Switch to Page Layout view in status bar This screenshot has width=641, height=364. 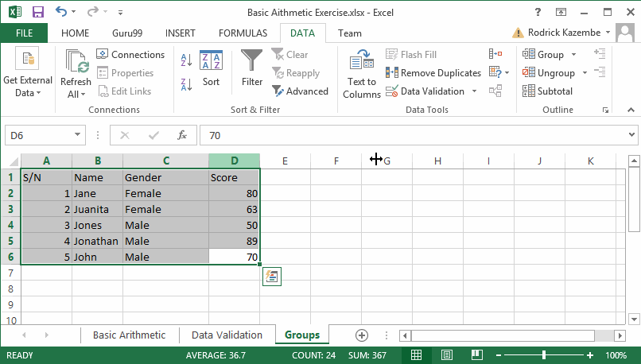[446, 355]
